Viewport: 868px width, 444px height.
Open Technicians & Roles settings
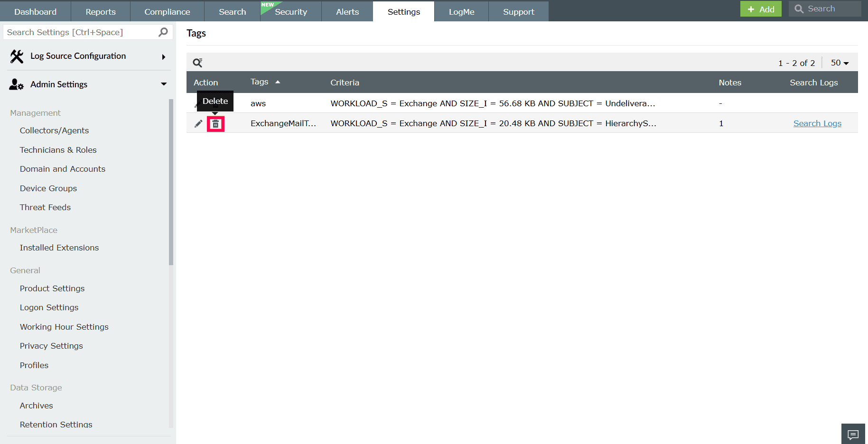[x=58, y=150]
